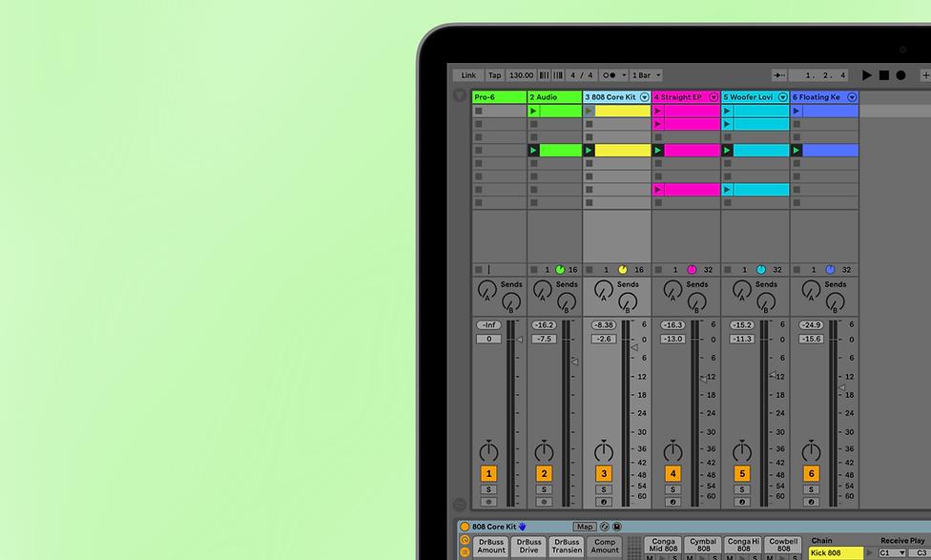Click the DrBuss Amount macro
Screen dimensions: 931x560
point(491,547)
